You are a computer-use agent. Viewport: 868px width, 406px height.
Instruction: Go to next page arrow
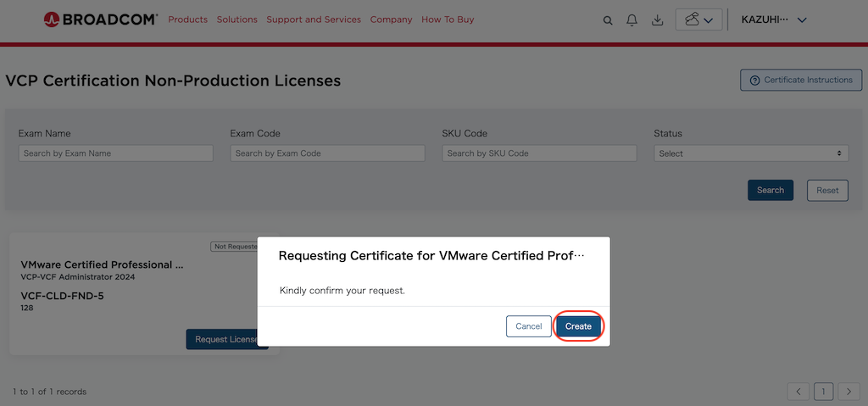point(849,392)
